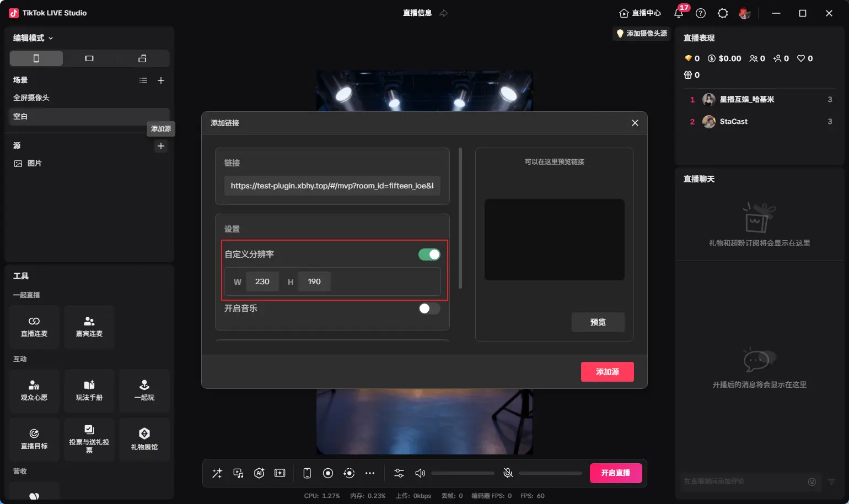
Task: Switch to landscape layout mode
Action: (89, 58)
